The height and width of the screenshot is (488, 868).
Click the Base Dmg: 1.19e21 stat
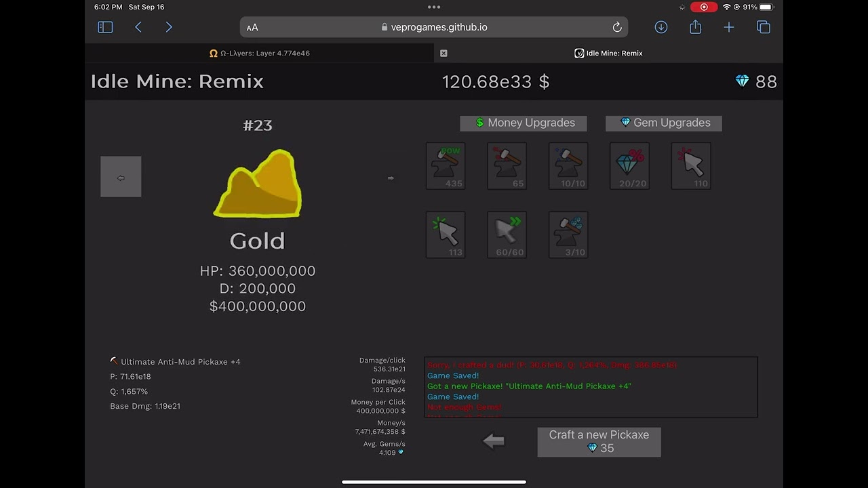pos(145,407)
